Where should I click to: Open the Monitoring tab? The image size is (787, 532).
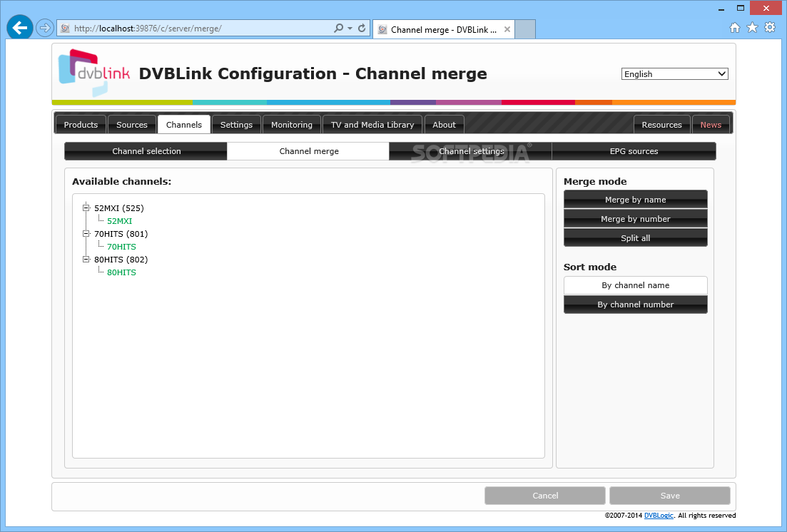292,125
